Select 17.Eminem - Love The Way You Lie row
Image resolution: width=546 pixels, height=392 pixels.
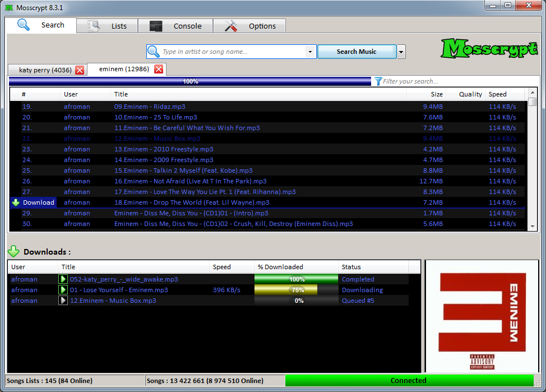tap(267, 192)
